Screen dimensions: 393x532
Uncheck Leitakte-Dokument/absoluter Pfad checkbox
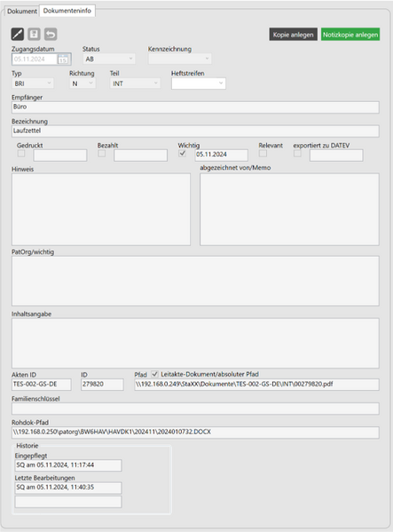[154, 374]
